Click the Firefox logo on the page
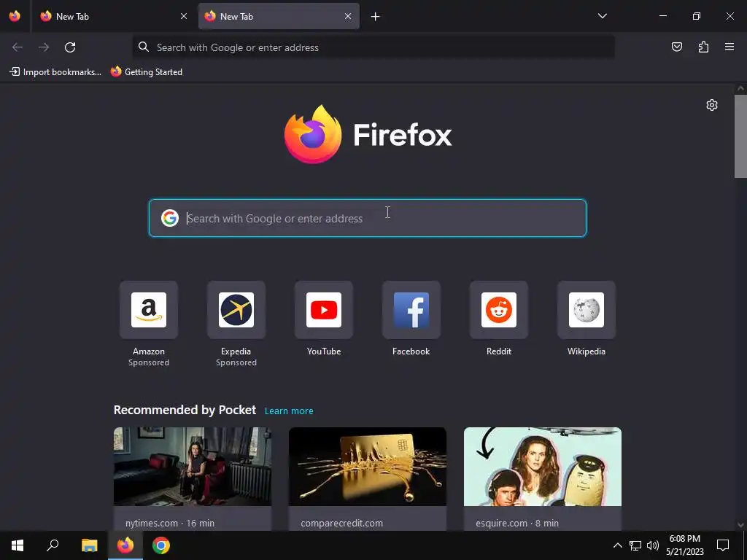747x560 pixels. pos(368,134)
